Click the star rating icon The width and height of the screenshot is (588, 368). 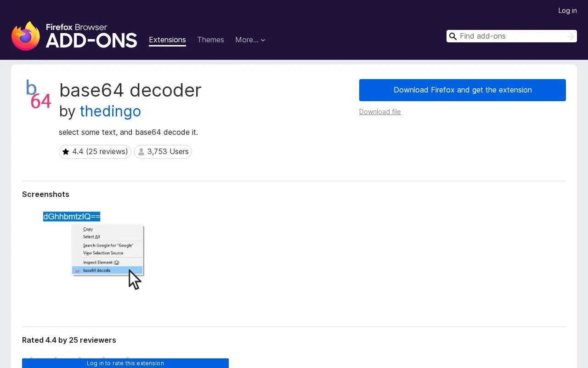click(66, 152)
